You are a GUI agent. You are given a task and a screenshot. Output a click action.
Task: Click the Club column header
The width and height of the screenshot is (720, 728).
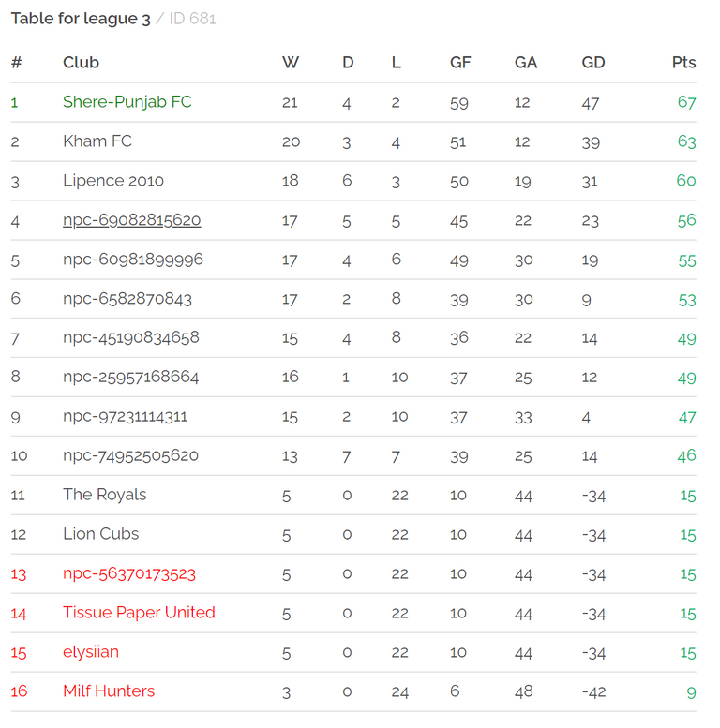81,62
